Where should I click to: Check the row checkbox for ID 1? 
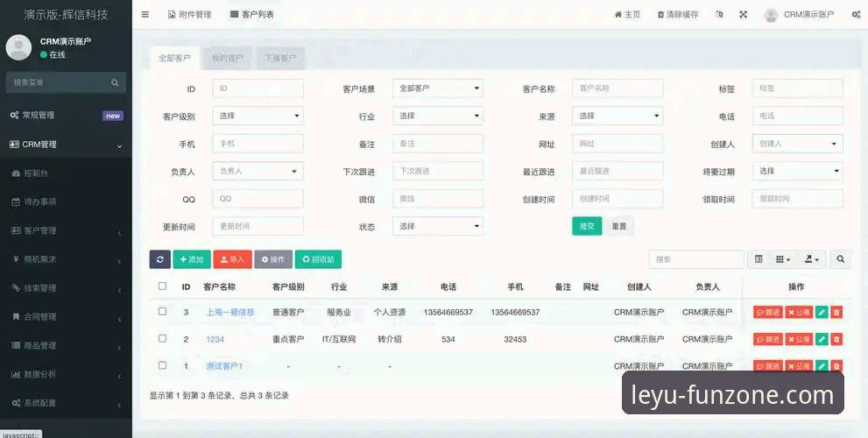coord(162,365)
